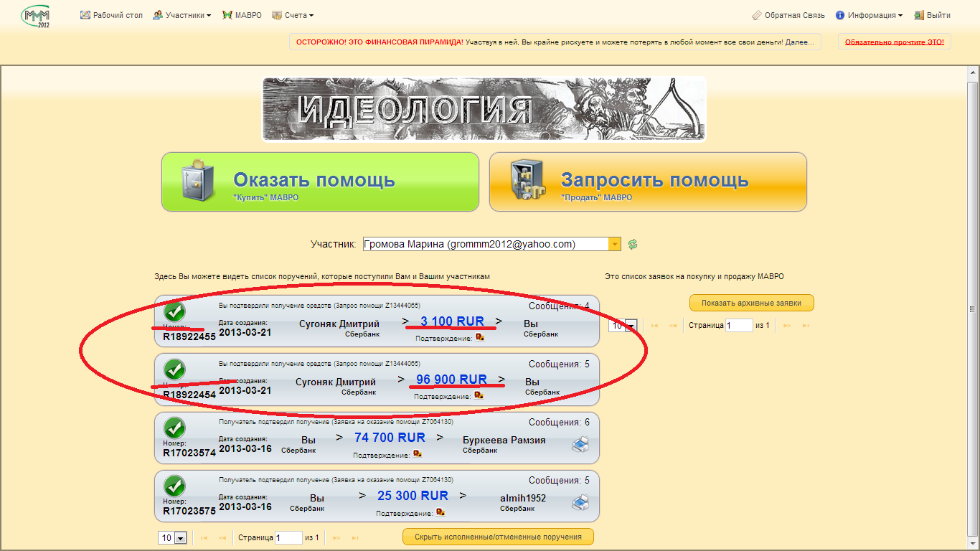Click next-page arrow in the заявки panel

click(787, 326)
